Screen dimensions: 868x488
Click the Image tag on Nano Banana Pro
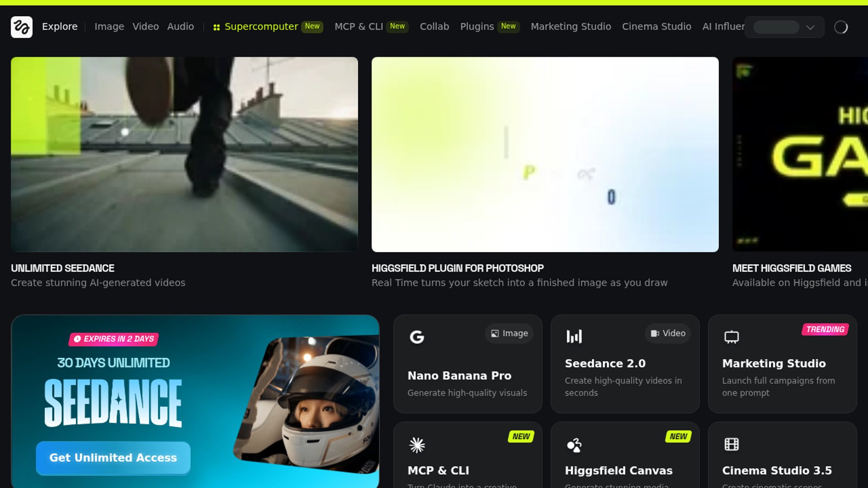tap(509, 333)
